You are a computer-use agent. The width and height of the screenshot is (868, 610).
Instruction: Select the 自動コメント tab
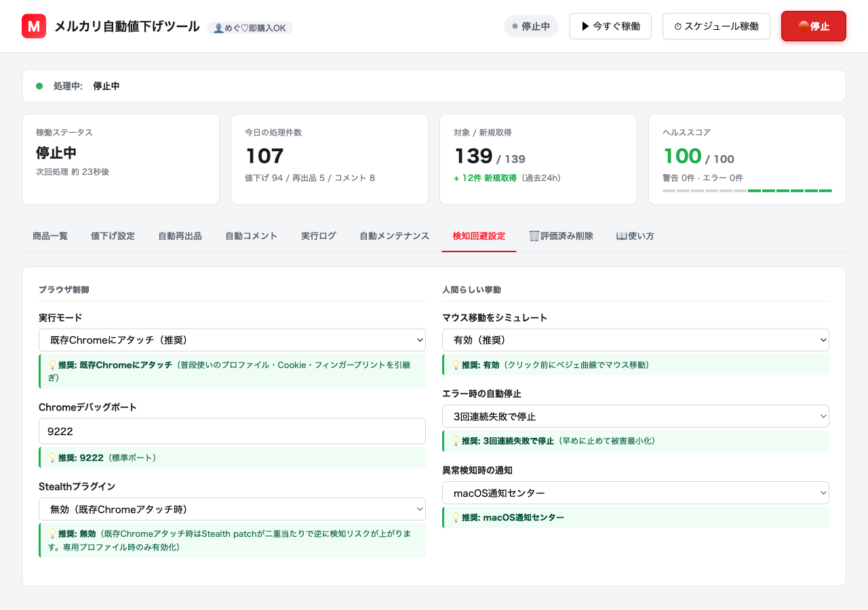(x=252, y=236)
